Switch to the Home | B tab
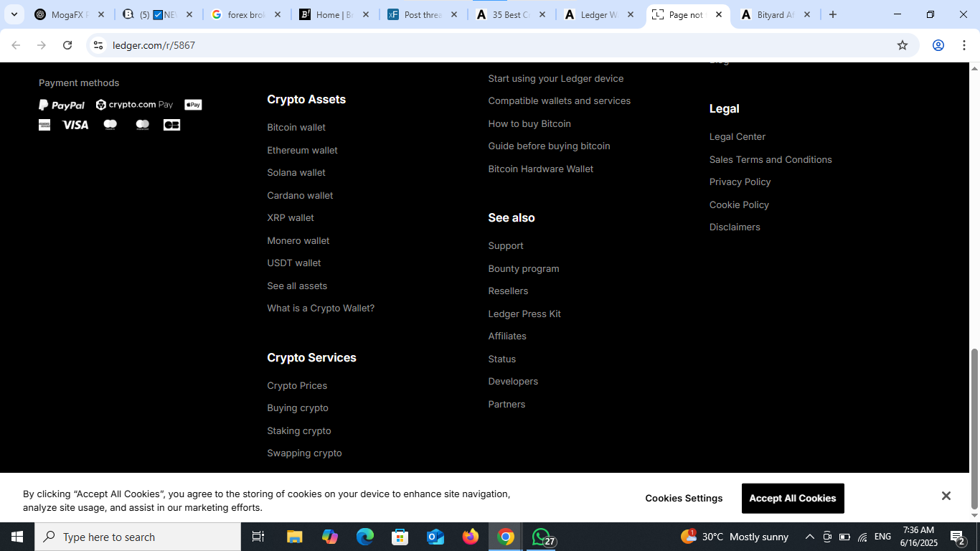The width and height of the screenshot is (980, 551). 334,14
